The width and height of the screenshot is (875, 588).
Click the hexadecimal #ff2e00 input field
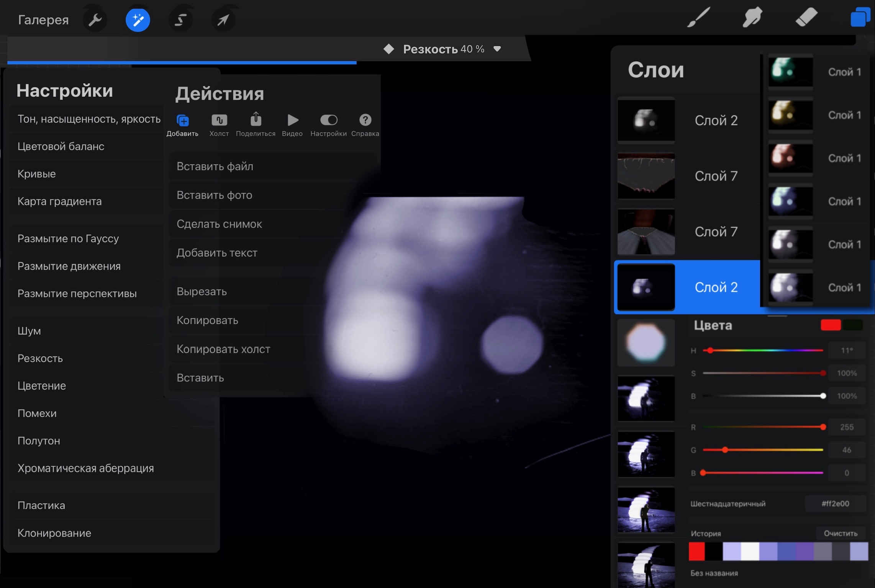pyautogui.click(x=835, y=504)
